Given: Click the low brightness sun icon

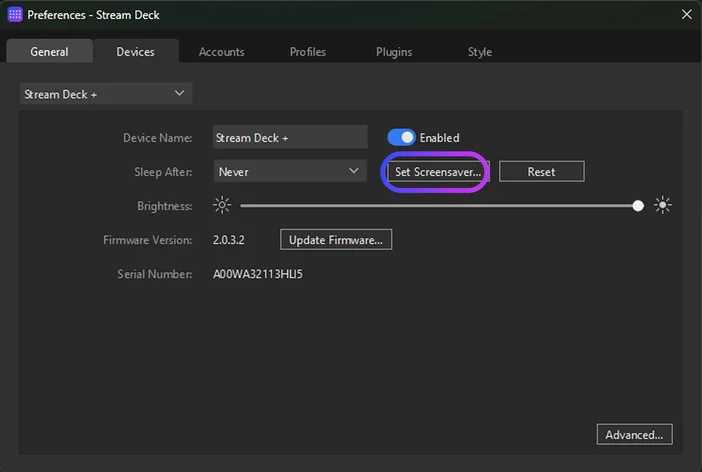Looking at the screenshot, I should (222, 205).
